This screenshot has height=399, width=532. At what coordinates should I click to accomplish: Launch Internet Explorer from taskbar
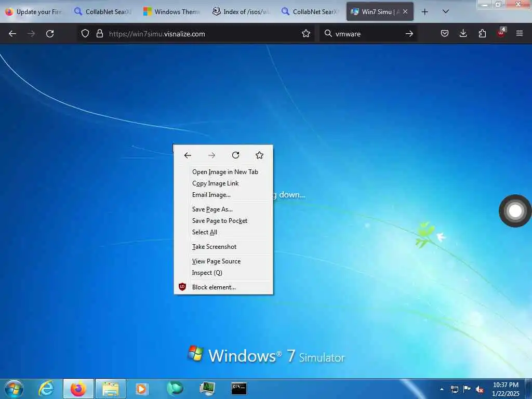point(46,389)
